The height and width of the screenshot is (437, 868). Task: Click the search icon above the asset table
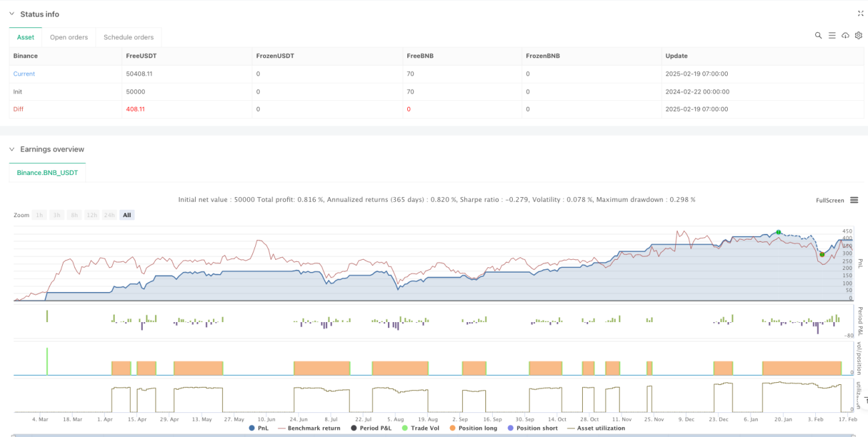tap(818, 35)
